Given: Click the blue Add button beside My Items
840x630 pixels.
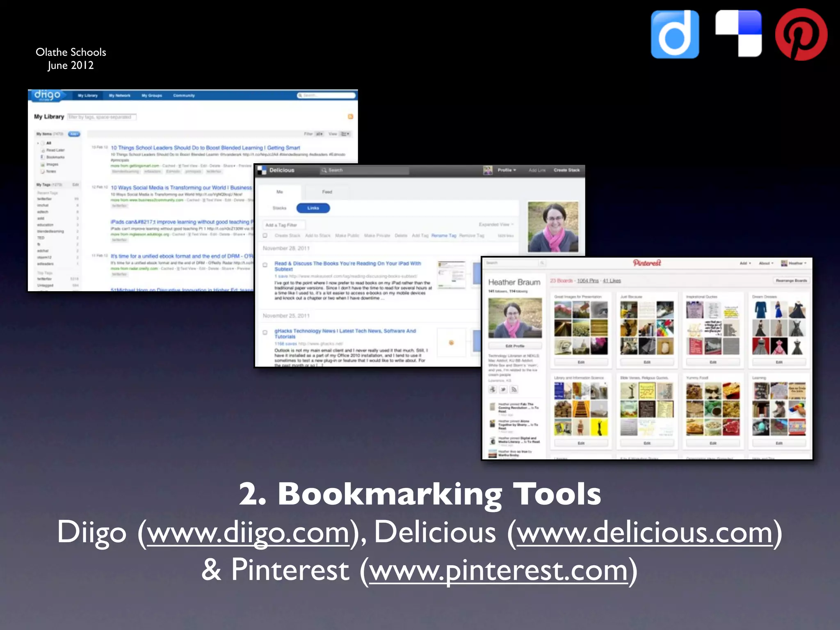Looking at the screenshot, I should [x=74, y=134].
